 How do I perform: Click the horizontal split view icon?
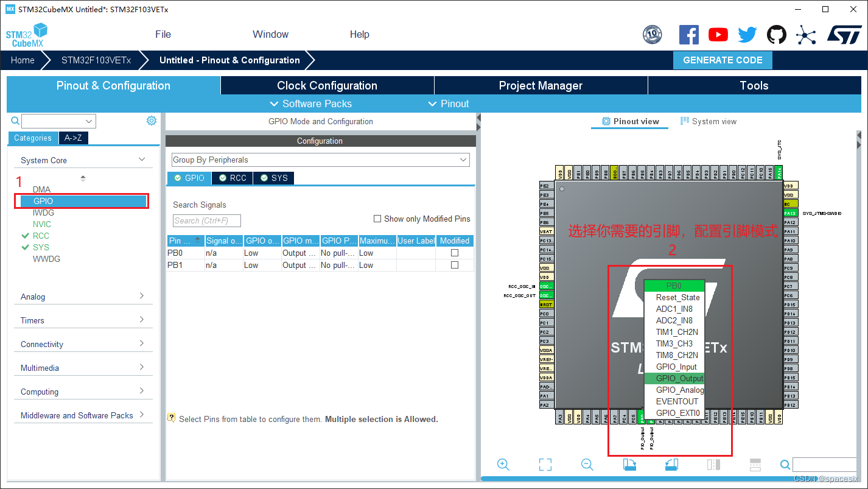tap(755, 465)
